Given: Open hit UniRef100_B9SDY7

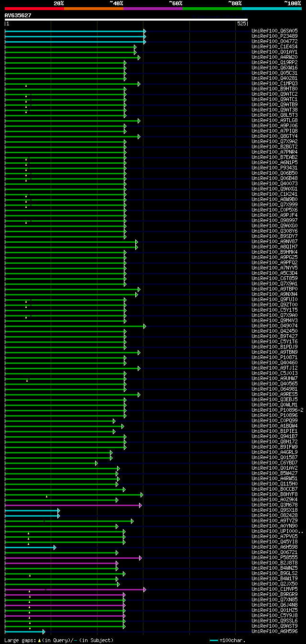Looking at the screenshot, I should click(x=275, y=237).
